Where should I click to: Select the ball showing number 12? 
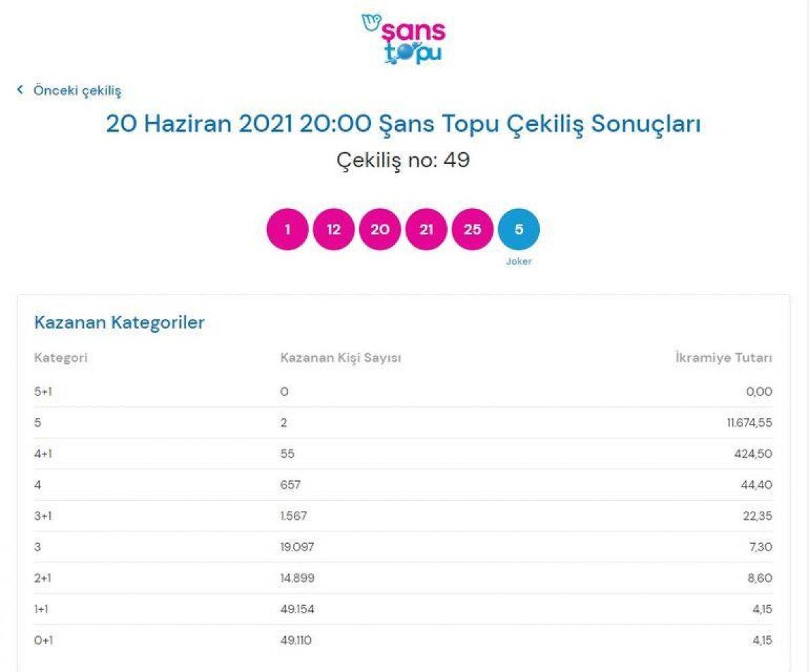pos(334,229)
